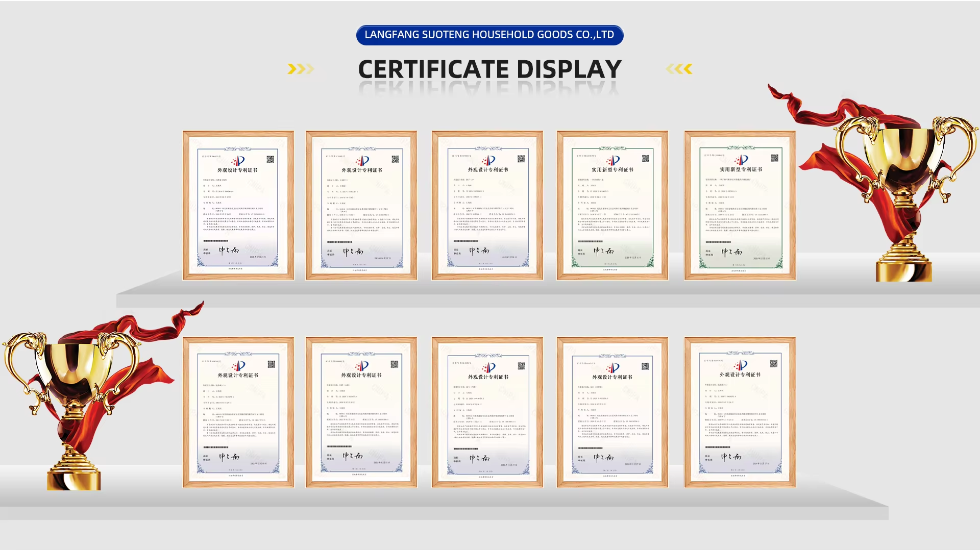Open the first certificate on the upper shelf
The width and height of the screenshot is (980, 550).
pos(238,205)
